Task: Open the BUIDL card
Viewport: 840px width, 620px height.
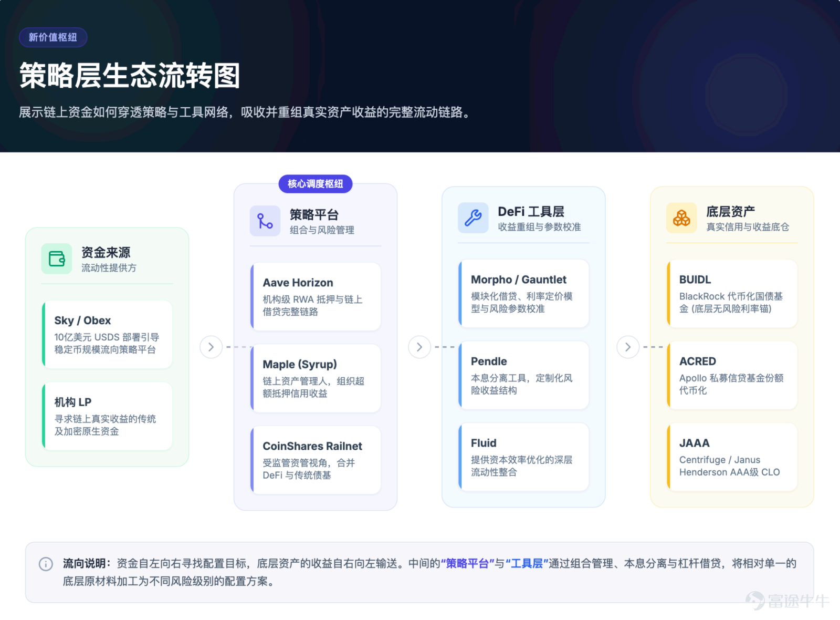Action: [x=732, y=293]
